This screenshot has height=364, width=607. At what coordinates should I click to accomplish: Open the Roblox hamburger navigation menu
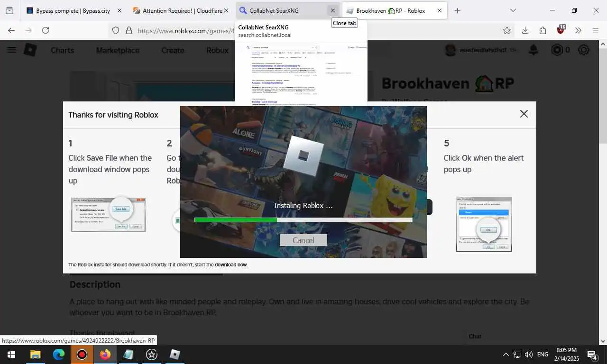[x=12, y=50]
